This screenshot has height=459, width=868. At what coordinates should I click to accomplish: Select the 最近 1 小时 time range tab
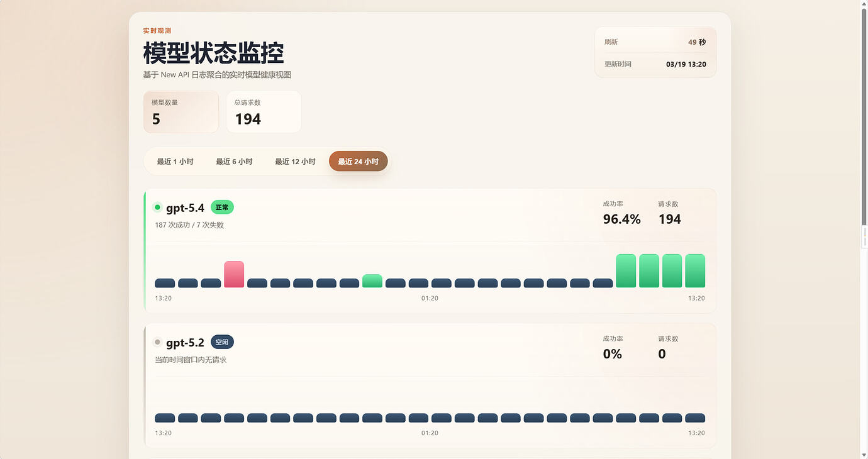tap(175, 162)
